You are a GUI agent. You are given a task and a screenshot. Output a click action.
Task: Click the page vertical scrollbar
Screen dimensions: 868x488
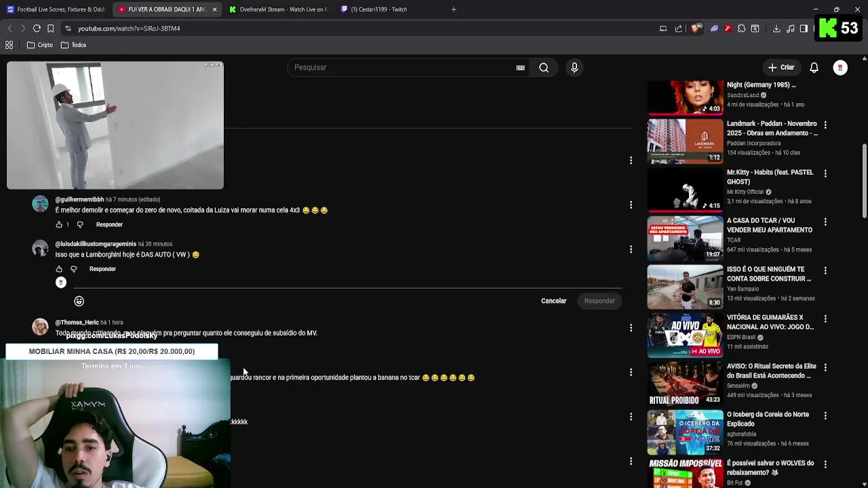point(864,181)
